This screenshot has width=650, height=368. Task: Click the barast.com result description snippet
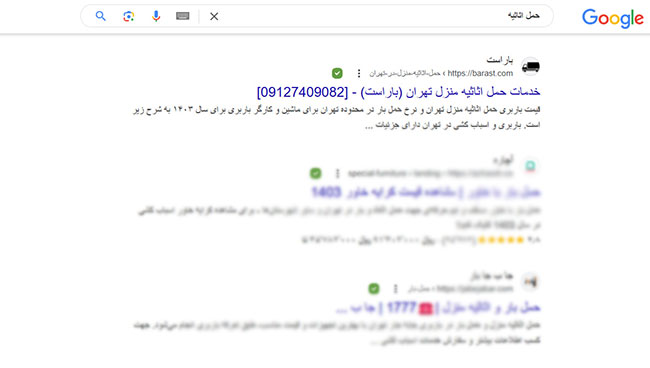pos(337,117)
